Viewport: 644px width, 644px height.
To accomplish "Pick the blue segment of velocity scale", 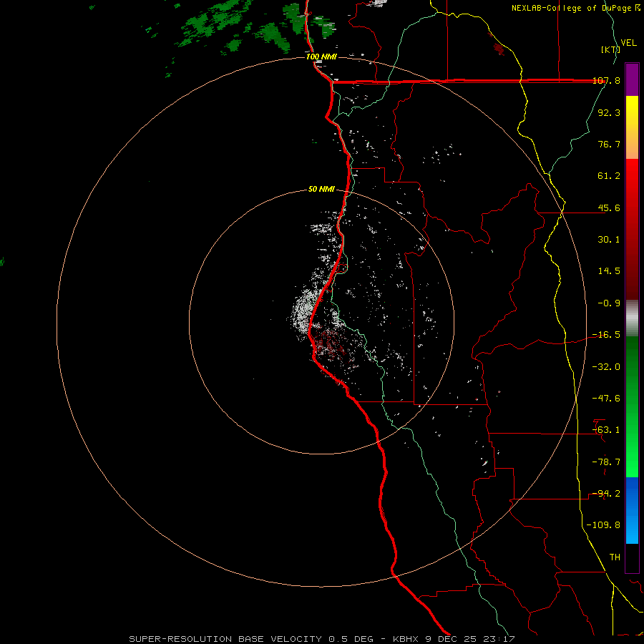I will (x=632, y=510).
